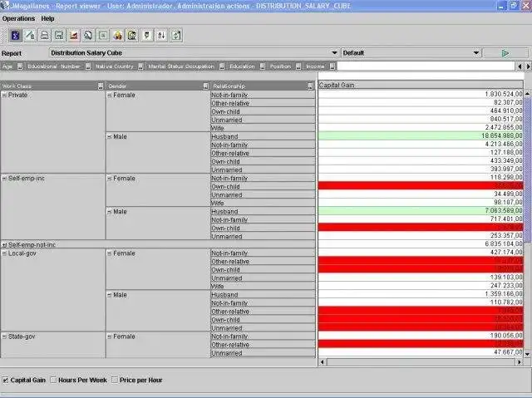Viewport: 532px width, 398px height.
Task: Click the icon in Gender column header
Action: coord(205,86)
